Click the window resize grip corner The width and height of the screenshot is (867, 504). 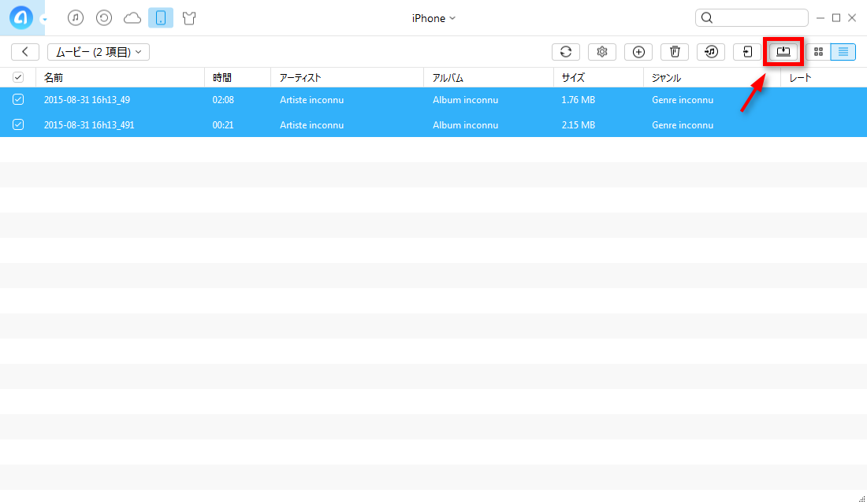[x=861, y=499]
